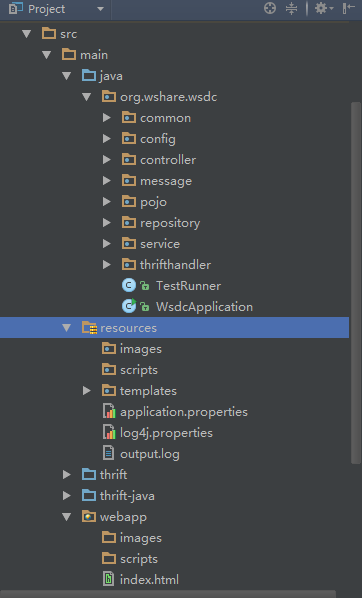
Task: Select the application.properties file
Action: 184,412
